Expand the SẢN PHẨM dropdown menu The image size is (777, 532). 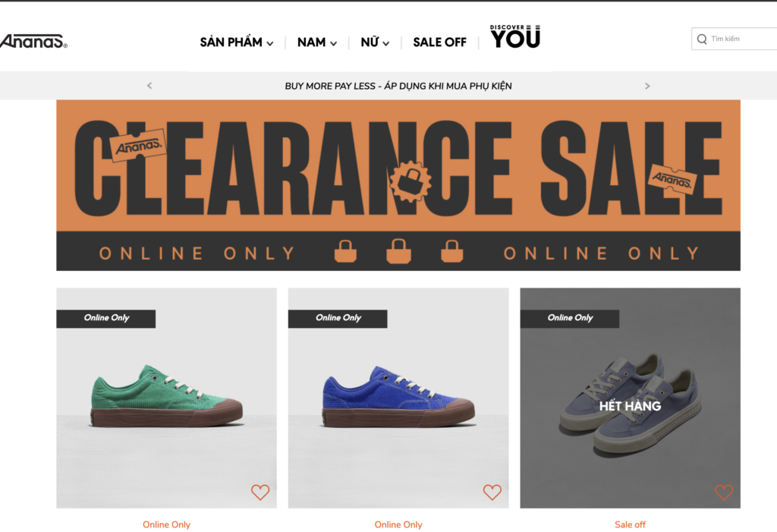(x=237, y=42)
